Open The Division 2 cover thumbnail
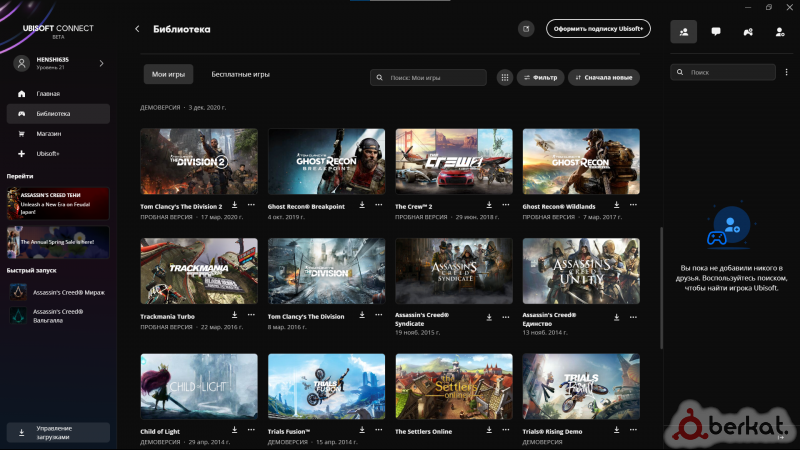This screenshot has width=800, height=450. [199, 161]
